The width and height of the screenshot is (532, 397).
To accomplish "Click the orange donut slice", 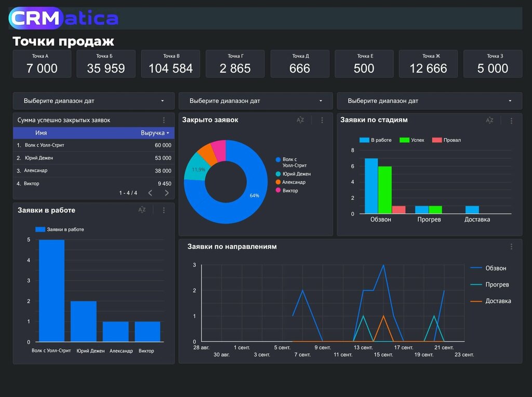I will point(208,154).
